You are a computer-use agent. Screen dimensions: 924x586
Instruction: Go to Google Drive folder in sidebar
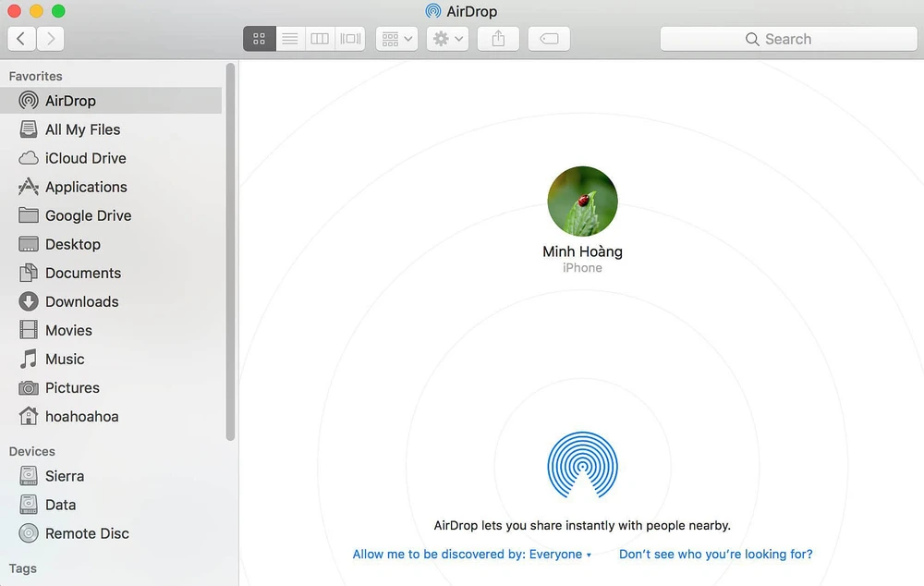(x=88, y=215)
